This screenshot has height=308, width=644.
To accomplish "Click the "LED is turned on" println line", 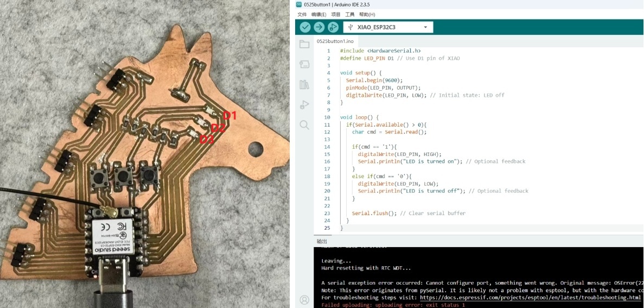I will (x=442, y=161).
